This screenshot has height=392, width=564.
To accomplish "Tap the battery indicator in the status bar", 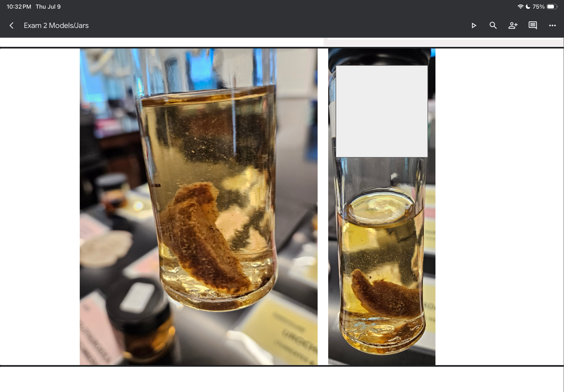I will [x=552, y=7].
